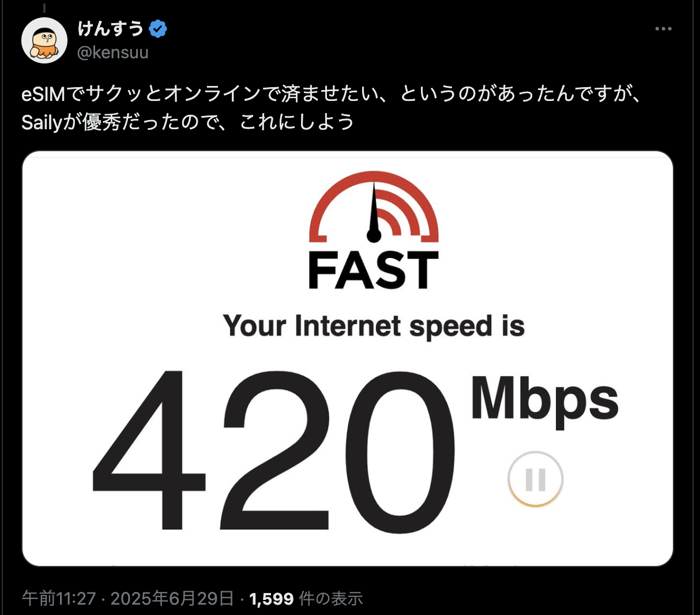Open the three-dot more options menu

(663, 29)
